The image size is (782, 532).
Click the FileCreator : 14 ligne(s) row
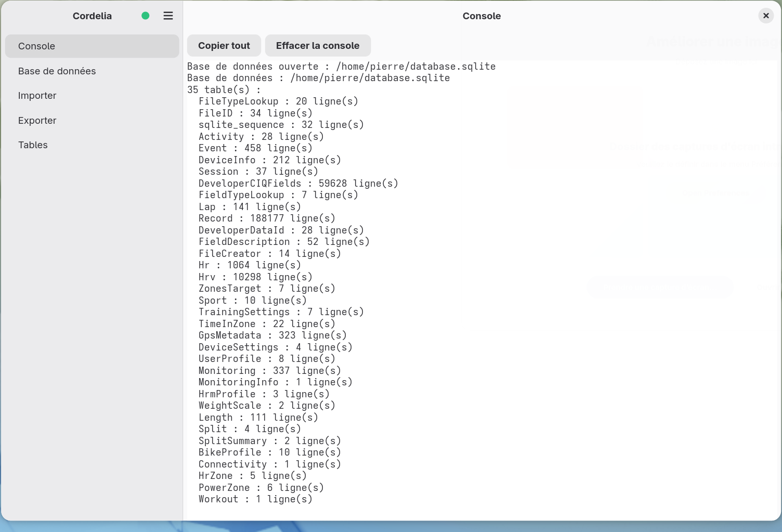(x=270, y=254)
